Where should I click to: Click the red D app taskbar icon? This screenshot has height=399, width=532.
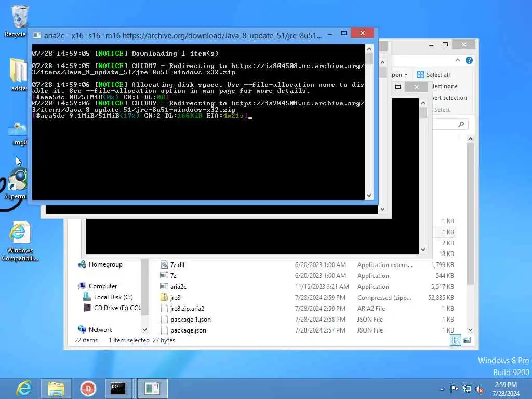88,389
